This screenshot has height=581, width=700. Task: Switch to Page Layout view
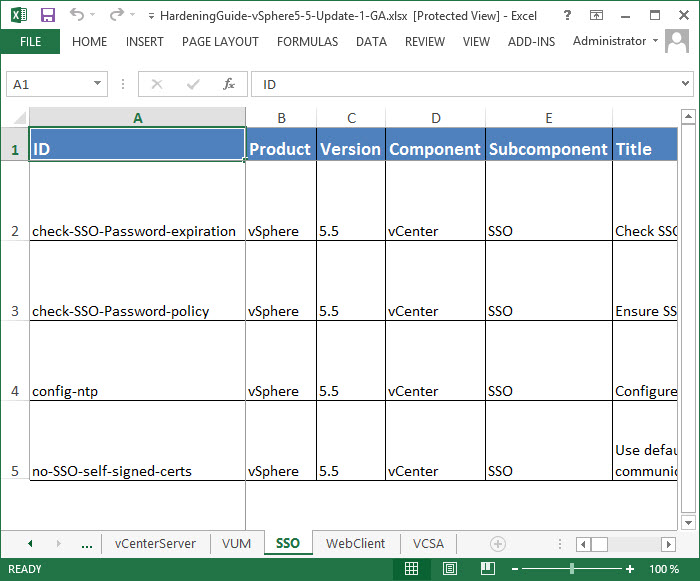(x=449, y=568)
